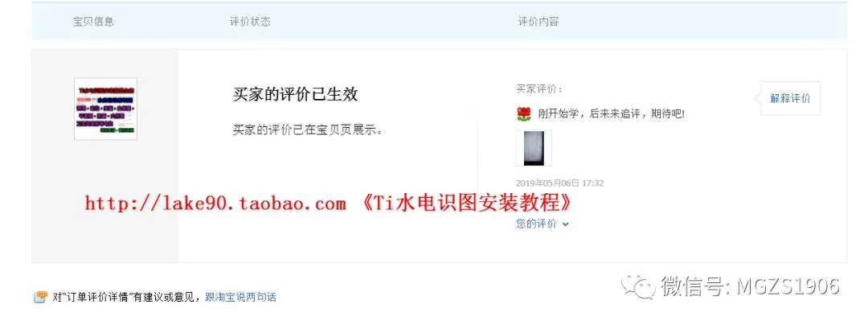Click the 解释评价 button

(x=791, y=99)
